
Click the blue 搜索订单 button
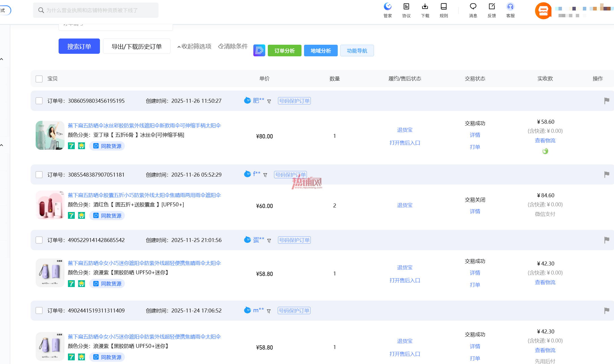pos(79,46)
